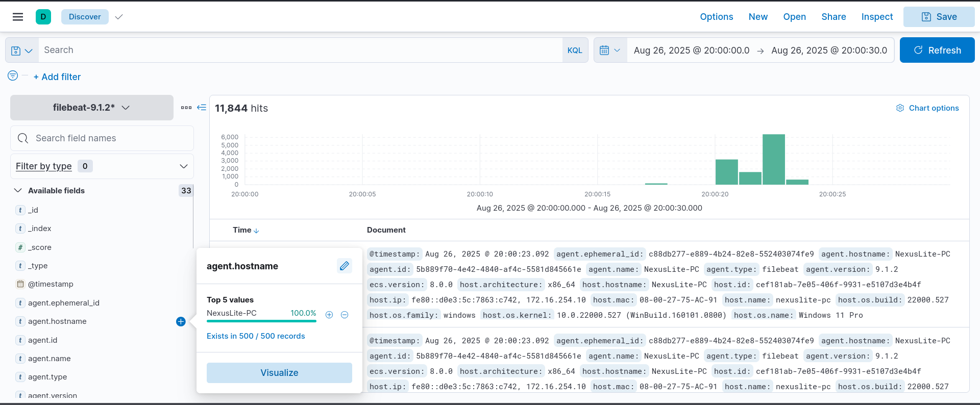980x405 pixels.
Task: Filter out NexusLite-PC value with minus icon
Action: pos(345,315)
